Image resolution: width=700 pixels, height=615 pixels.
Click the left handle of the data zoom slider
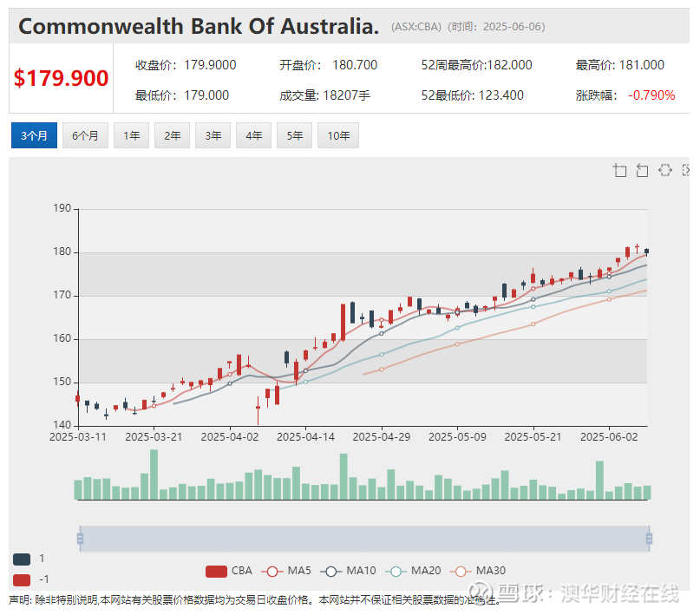(80, 539)
